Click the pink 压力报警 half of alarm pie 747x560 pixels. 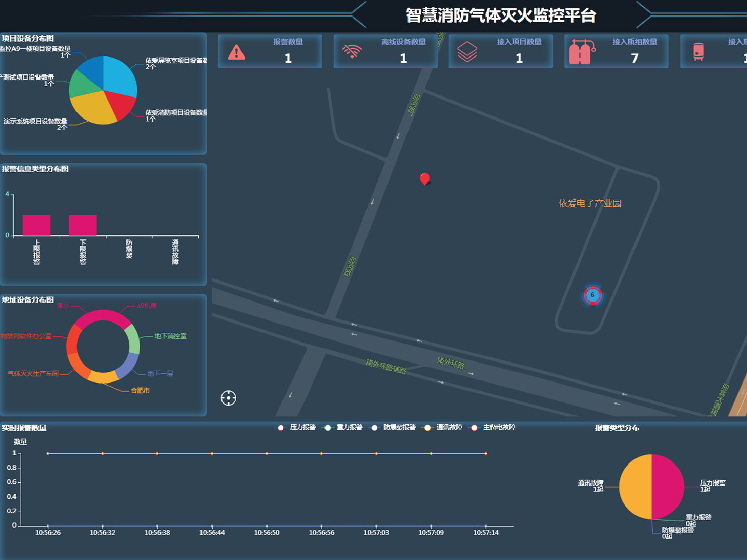tap(668, 487)
